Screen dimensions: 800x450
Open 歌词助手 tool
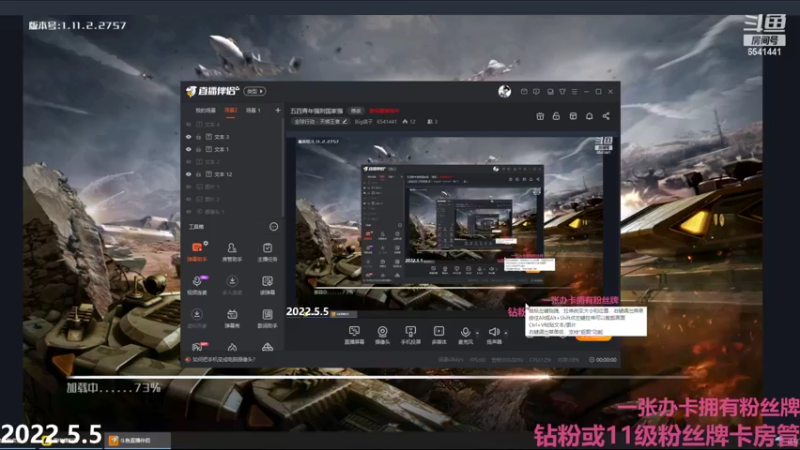(267, 318)
